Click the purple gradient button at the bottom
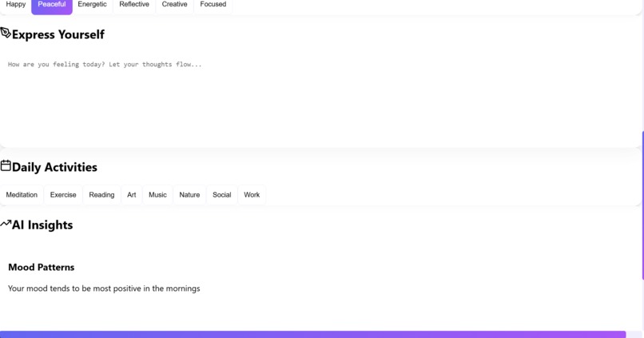Image resolution: width=644 pixels, height=338 pixels. 312,334
